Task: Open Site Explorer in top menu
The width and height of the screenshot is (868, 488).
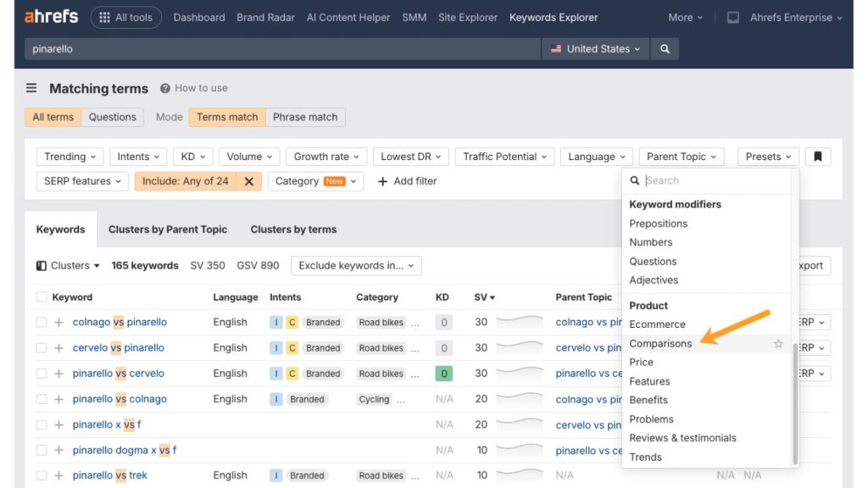Action: click(x=468, y=18)
